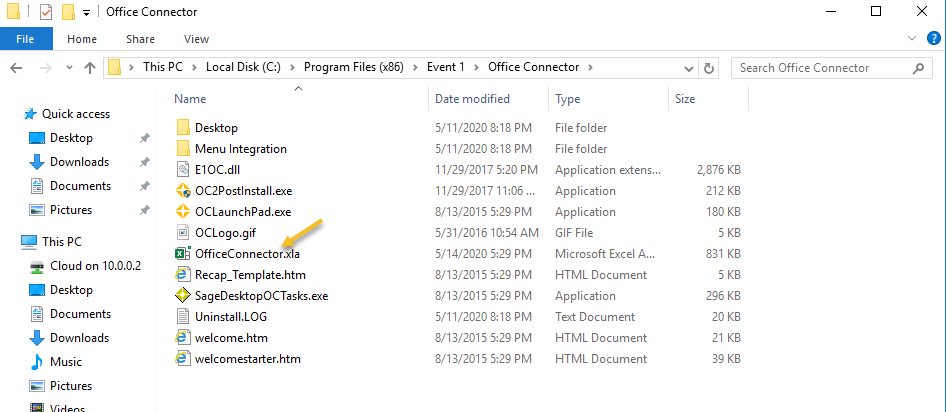Expand the chevron after This PC in path

point(194,67)
